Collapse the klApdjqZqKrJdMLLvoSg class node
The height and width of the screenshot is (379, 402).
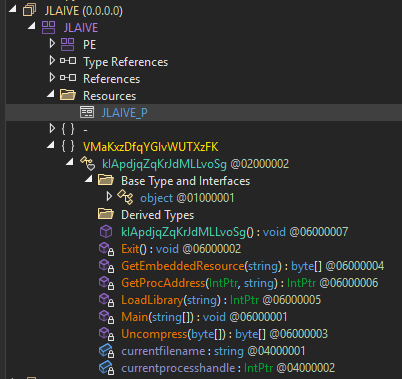coord(70,162)
